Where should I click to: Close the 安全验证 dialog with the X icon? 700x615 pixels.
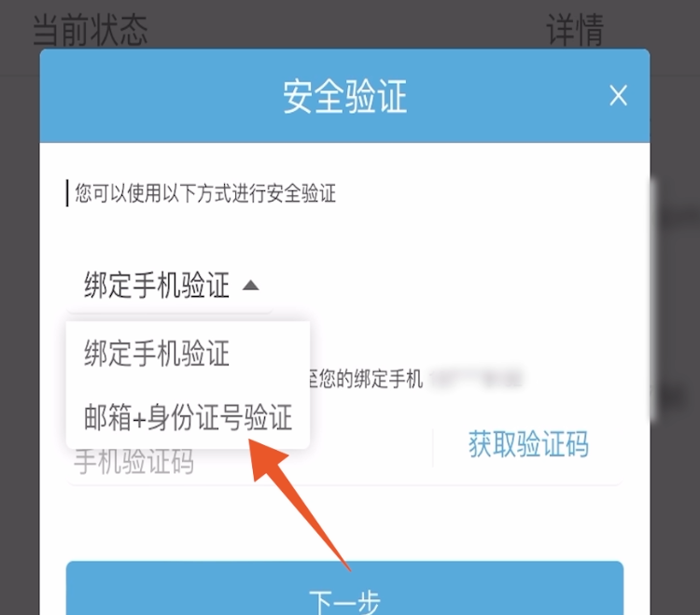[x=618, y=95]
